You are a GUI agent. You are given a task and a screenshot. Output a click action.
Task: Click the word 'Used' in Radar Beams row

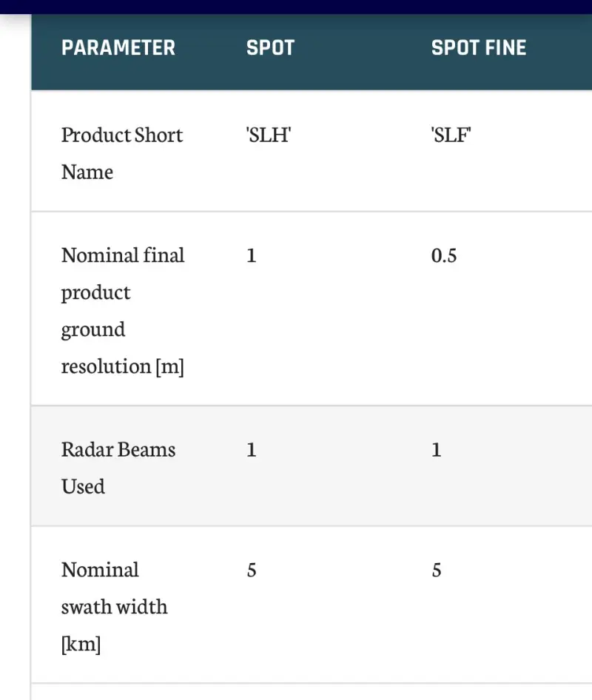pos(83,487)
